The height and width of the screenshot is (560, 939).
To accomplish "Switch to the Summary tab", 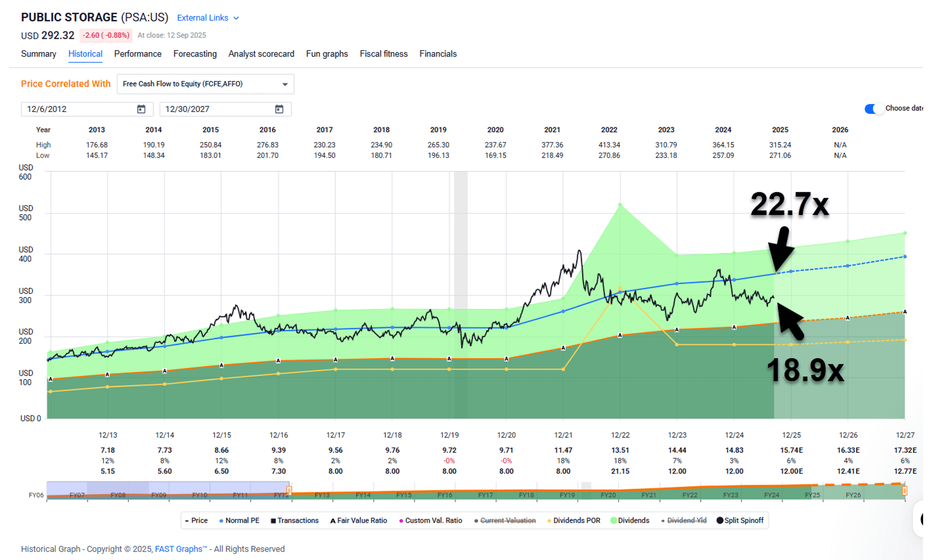I will pyautogui.click(x=39, y=54).
